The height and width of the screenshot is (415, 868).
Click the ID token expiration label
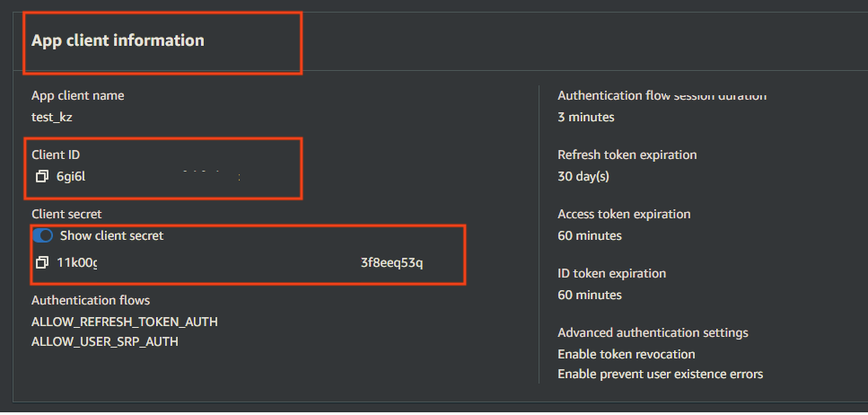(x=612, y=273)
